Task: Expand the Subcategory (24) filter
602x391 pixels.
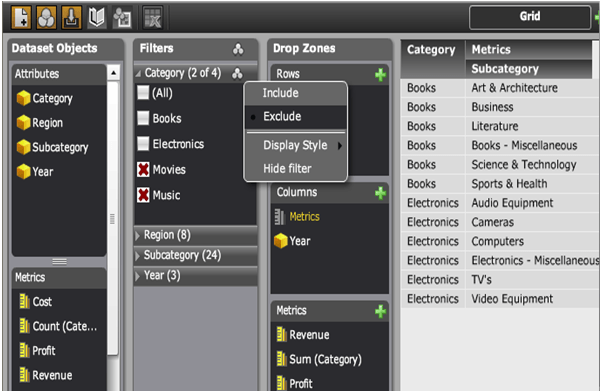Action: point(138,256)
